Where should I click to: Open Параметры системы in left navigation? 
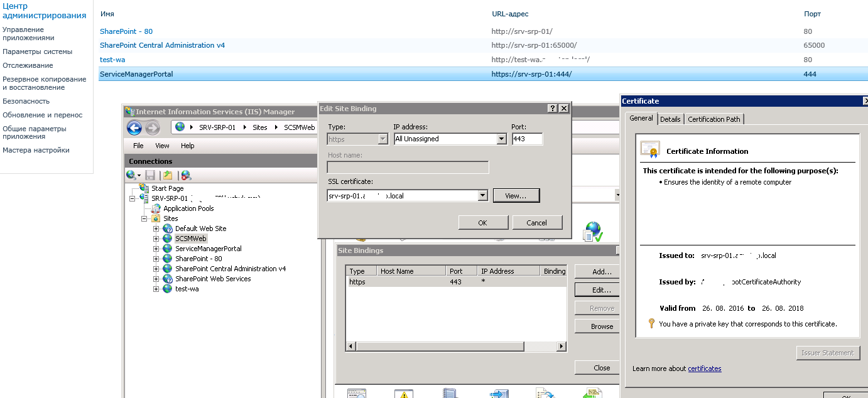38,51
